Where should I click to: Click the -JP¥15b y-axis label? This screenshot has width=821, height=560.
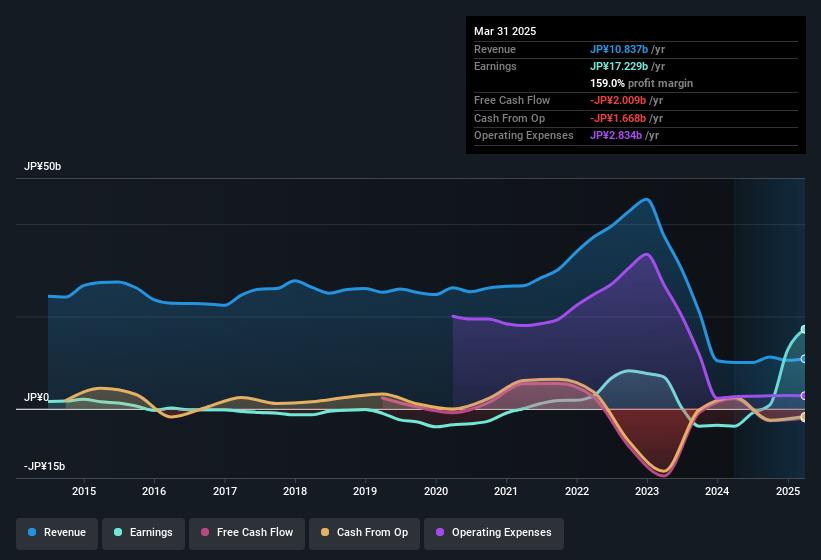[45, 466]
